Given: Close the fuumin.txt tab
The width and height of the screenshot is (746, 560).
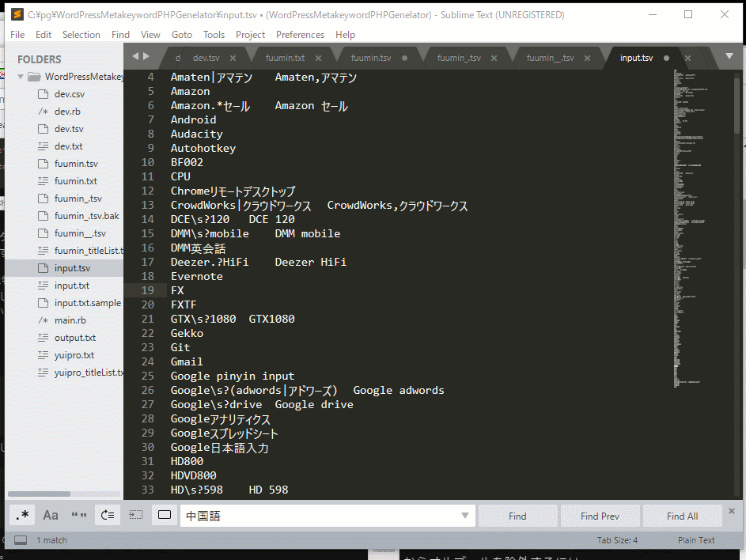Looking at the screenshot, I should pos(318,58).
